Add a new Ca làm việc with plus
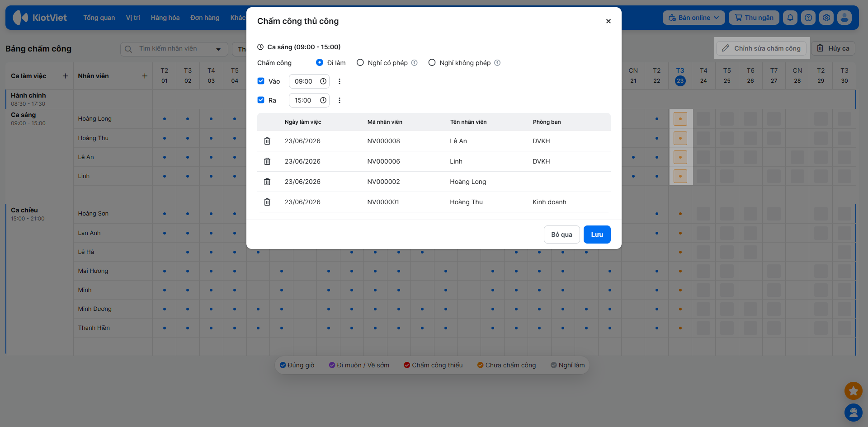 65,76
